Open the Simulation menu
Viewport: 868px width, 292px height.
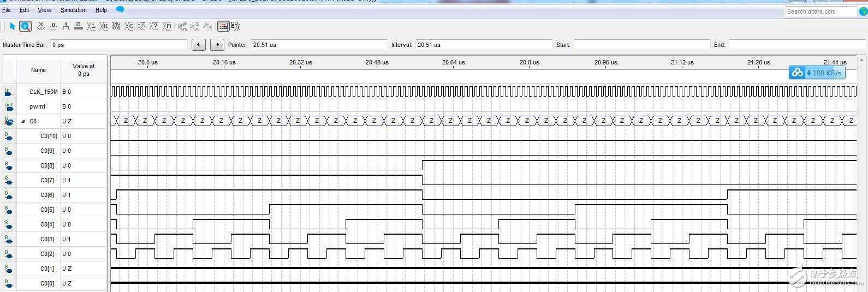coord(74,10)
